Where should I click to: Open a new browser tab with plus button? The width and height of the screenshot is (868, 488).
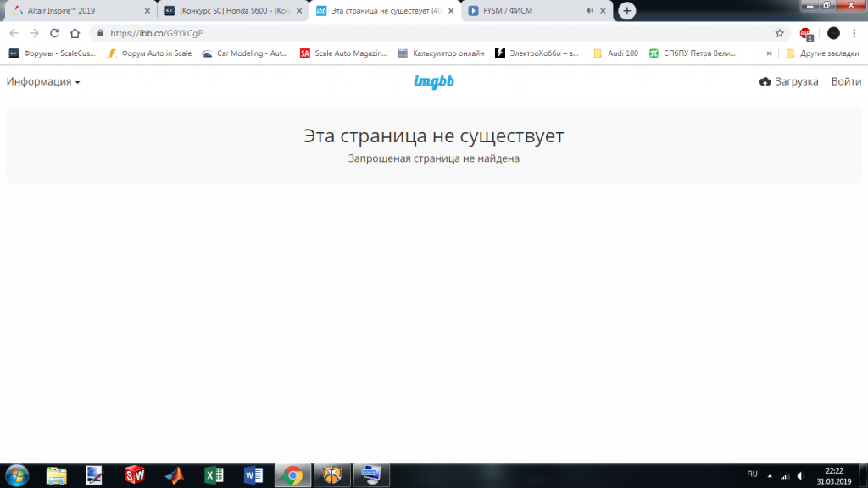[x=626, y=10]
